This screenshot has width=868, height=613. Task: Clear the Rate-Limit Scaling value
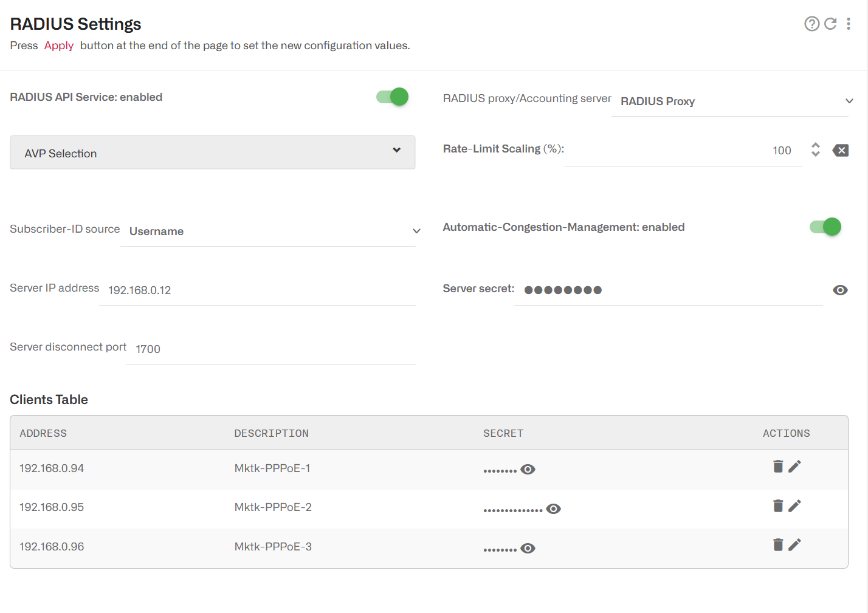[x=841, y=150]
